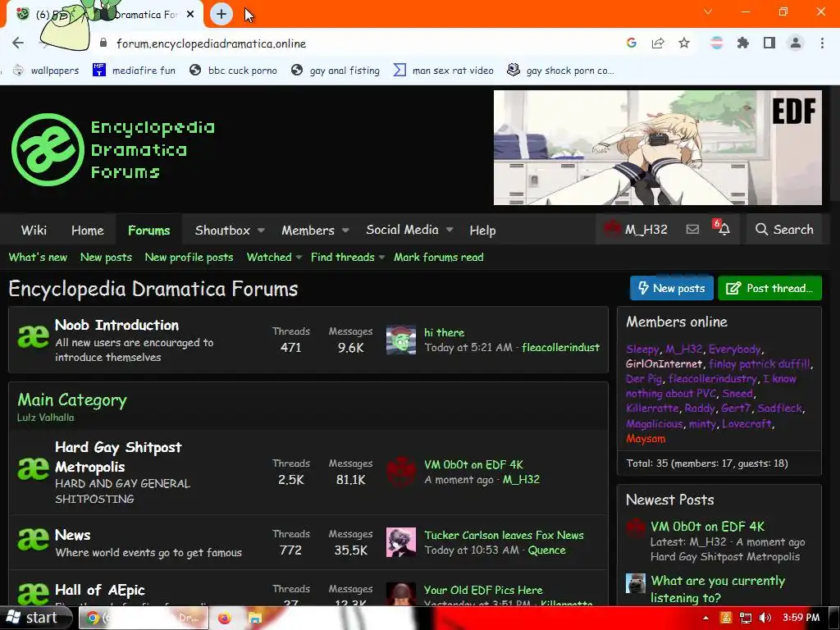Click the ae icon beside News
840x630 pixels.
coord(33,540)
